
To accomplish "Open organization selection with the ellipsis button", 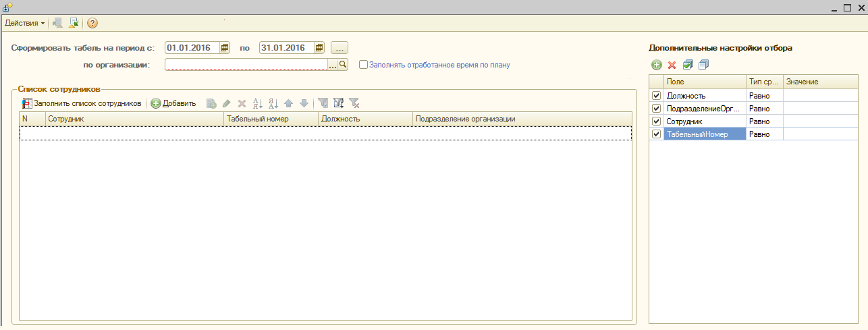I will point(332,65).
